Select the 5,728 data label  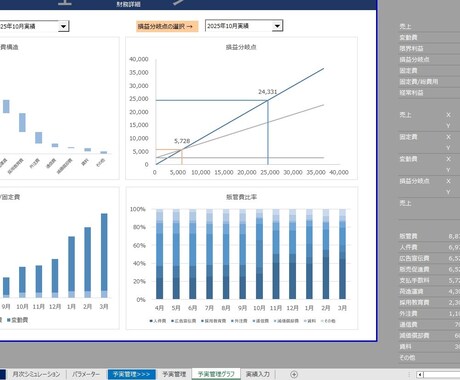182,141
